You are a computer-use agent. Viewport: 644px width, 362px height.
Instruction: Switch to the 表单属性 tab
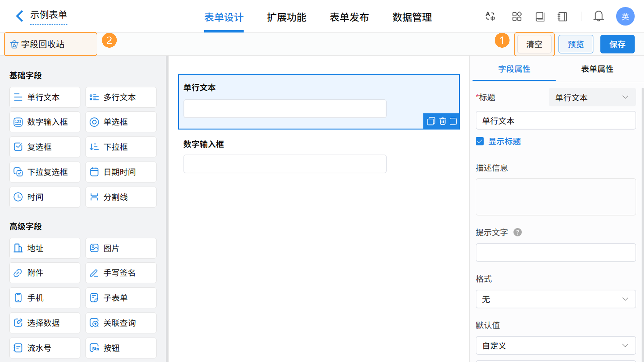click(x=597, y=69)
